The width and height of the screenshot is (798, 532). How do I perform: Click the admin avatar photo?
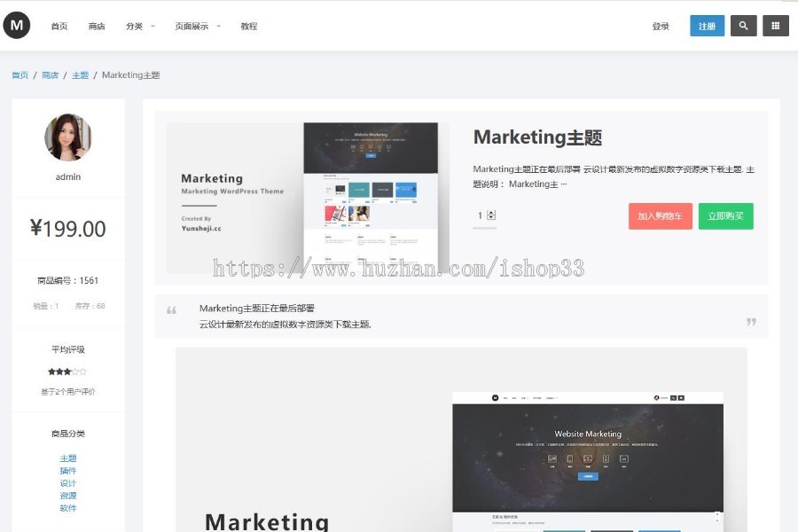[68, 137]
